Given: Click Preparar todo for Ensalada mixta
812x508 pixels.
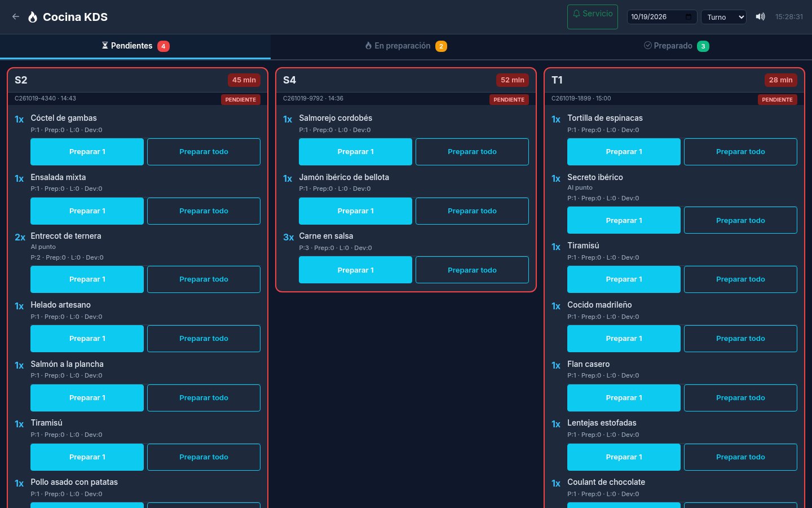Looking at the screenshot, I should coord(204,211).
